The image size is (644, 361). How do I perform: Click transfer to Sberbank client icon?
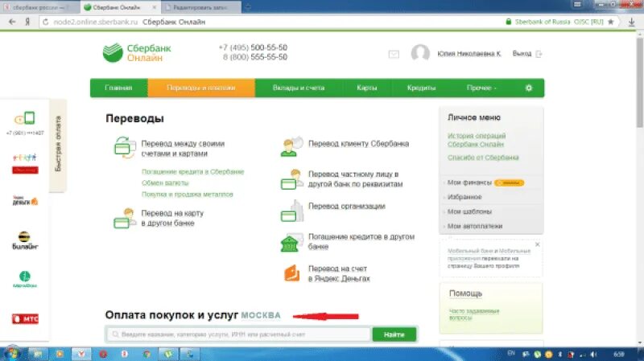coord(291,146)
